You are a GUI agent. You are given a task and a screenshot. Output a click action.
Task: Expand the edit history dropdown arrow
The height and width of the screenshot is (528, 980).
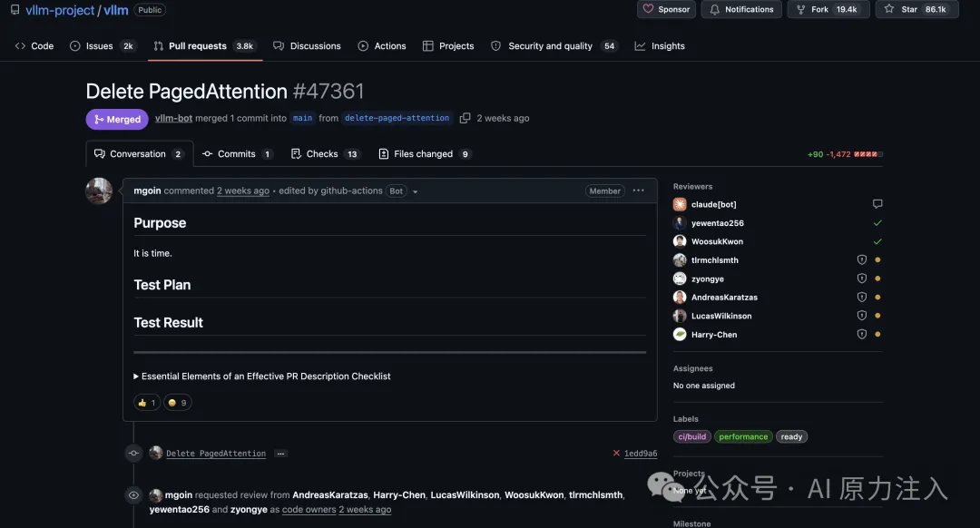415,191
